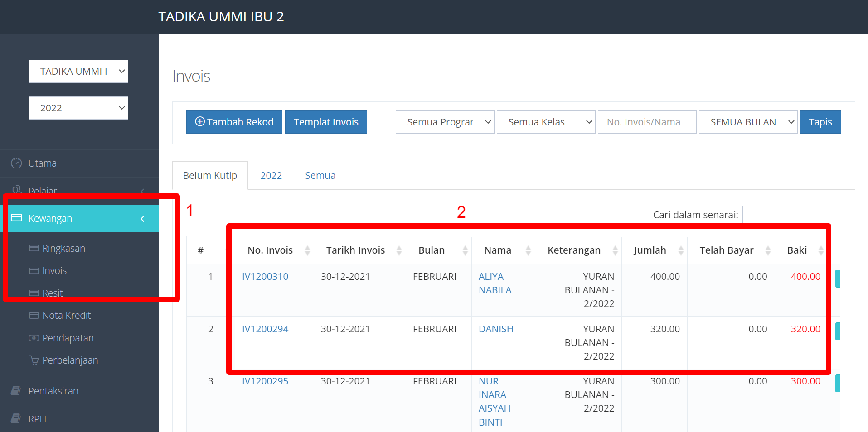868x432 pixels.
Task: Open the 2022 year dropdown
Action: pyautogui.click(x=78, y=108)
